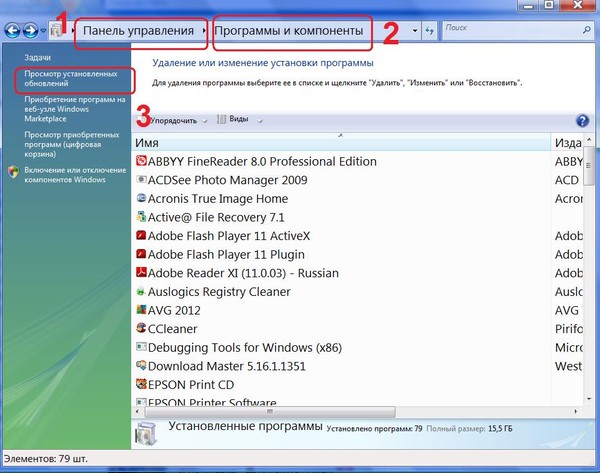This screenshot has width=600, height=473.
Task: Select the Acronis True Image Home icon
Action: click(x=141, y=198)
